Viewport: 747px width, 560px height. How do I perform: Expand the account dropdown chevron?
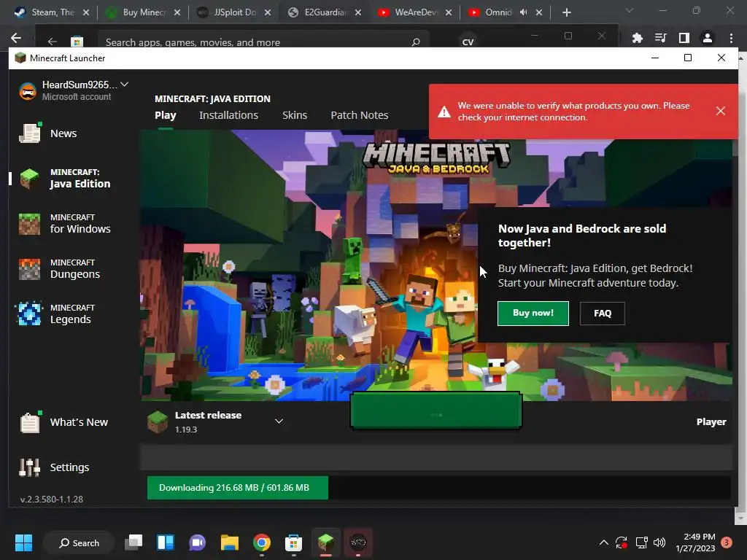coord(124,85)
